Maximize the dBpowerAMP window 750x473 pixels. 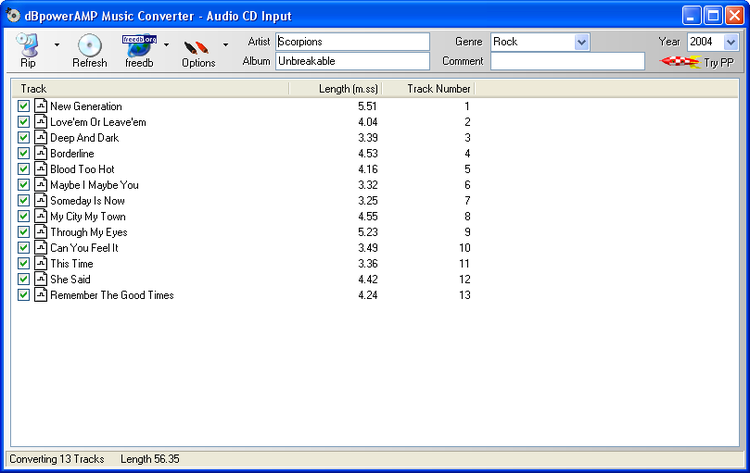[713, 15]
